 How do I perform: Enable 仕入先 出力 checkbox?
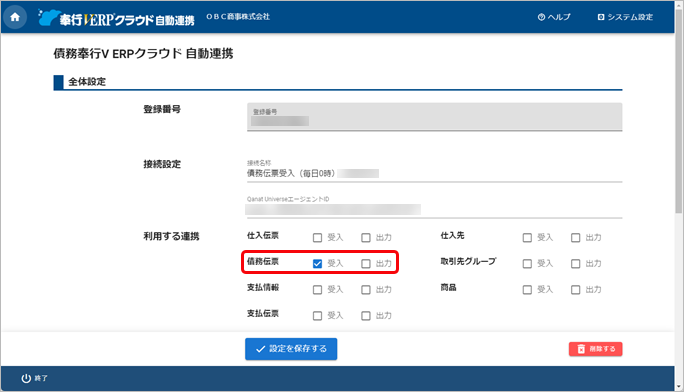pyautogui.click(x=576, y=238)
